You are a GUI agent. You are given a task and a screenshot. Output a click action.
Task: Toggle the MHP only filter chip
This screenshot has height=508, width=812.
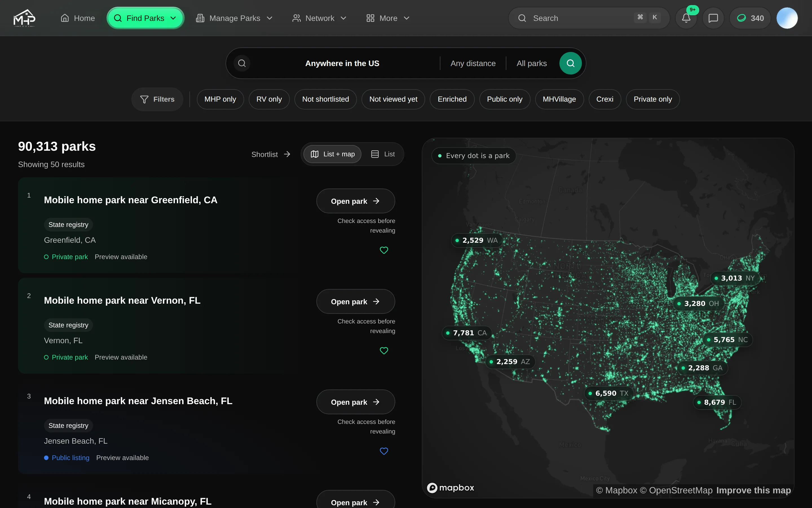click(220, 99)
